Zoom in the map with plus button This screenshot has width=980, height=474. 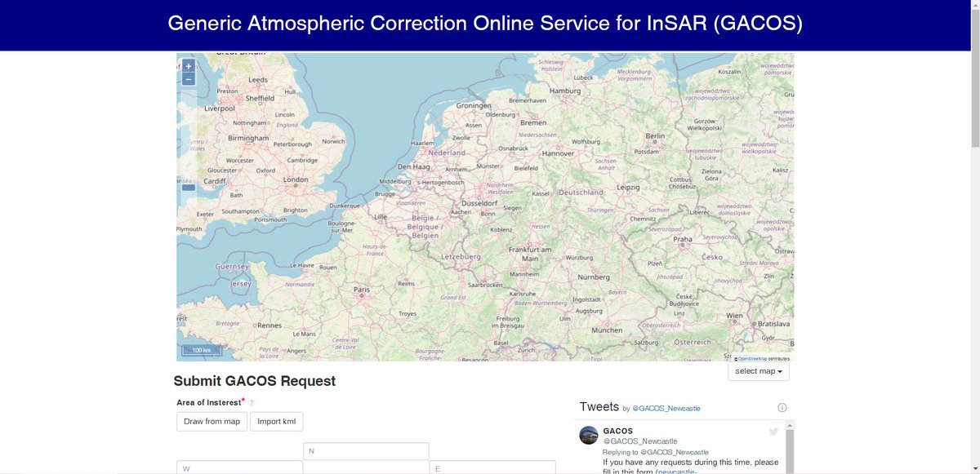coord(189,66)
